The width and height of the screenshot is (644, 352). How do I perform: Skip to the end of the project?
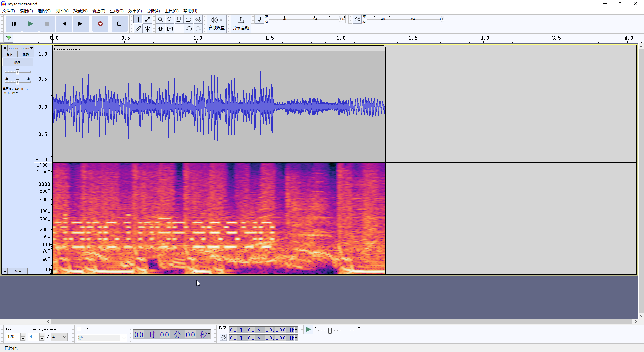pyautogui.click(x=81, y=24)
